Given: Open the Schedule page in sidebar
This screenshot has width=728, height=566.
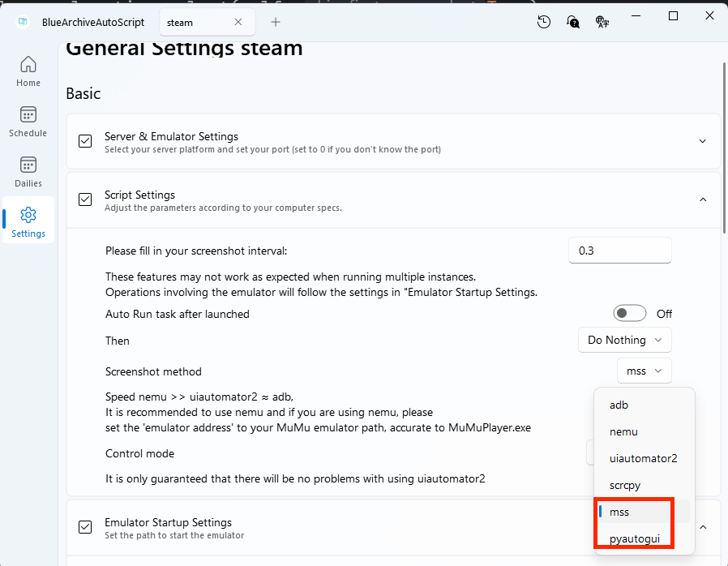Looking at the screenshot, I should 28,121.
